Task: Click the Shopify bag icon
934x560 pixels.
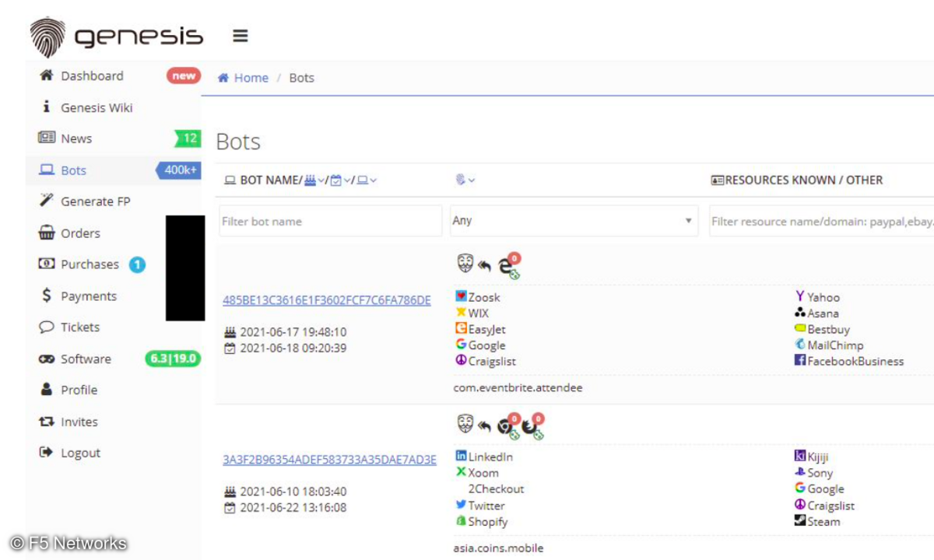Action: click(x=462, y=521)
